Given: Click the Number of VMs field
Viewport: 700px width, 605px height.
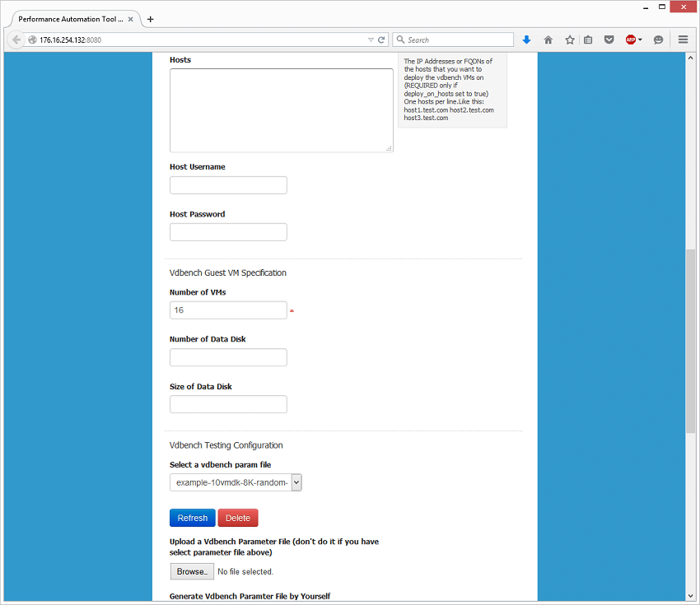Looking at the screenshot, I should [228, 310].
